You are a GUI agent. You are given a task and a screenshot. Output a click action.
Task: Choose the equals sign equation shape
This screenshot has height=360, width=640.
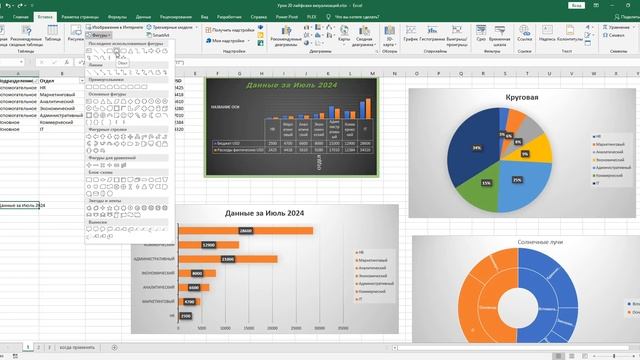tap(116, 165)
